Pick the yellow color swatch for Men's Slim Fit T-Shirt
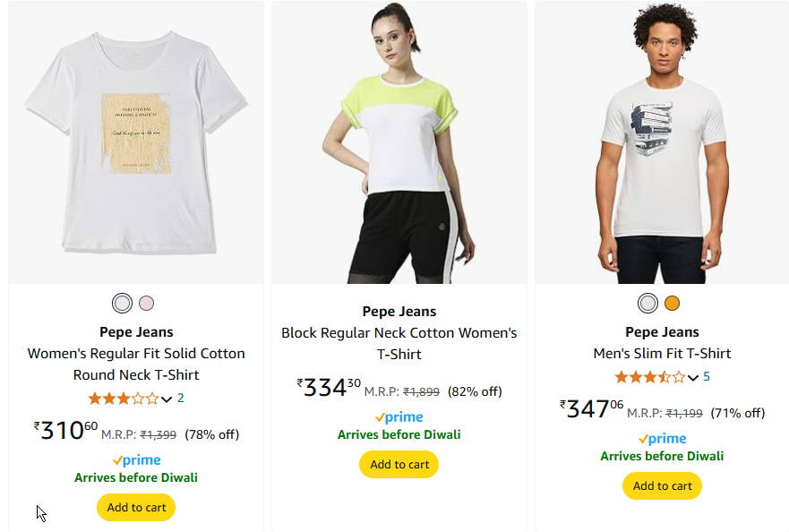This screenshot has width=789, height=532. pos(672,304)
